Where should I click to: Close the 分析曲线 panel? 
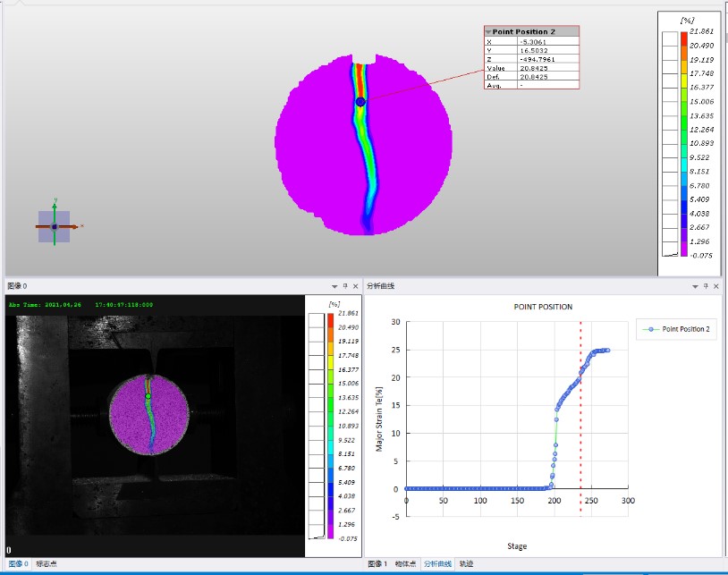point(716,286)
